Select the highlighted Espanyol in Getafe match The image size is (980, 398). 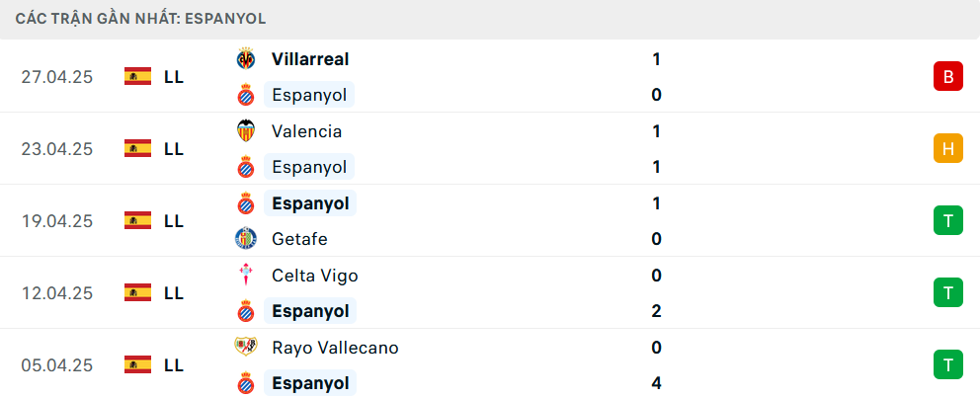(310, 203)
